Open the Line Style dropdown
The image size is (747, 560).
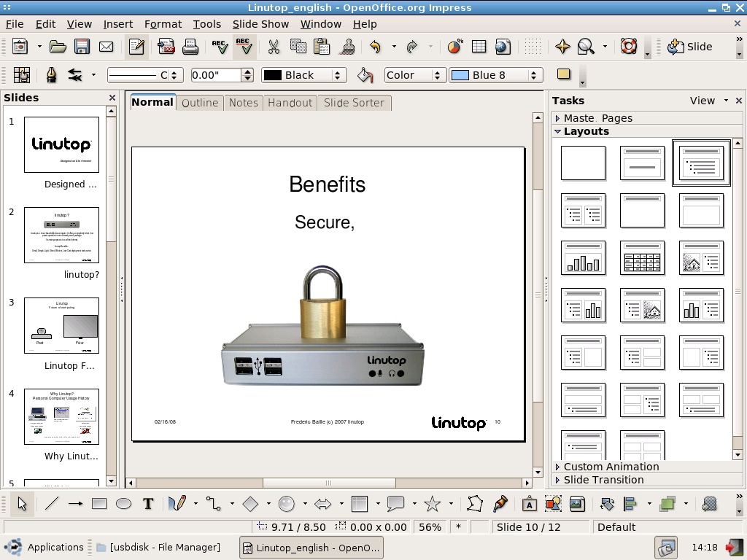coord(144,75)
